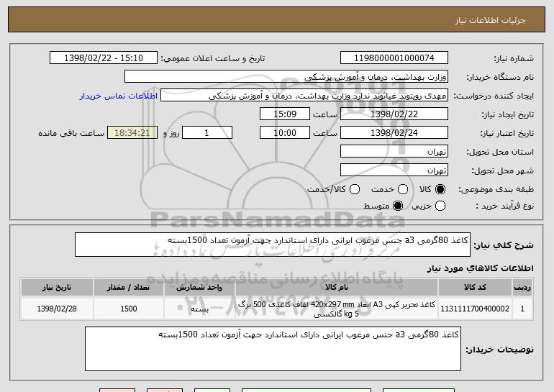Screen dimensions: 554x392
Task: Click the validity date field 1398/02/24
Action: point(394,133)
